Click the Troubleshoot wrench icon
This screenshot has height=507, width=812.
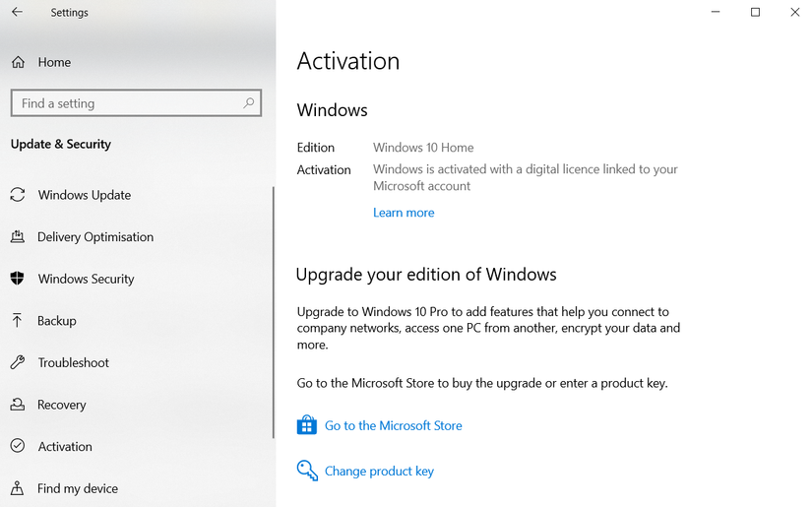(18, 362)
